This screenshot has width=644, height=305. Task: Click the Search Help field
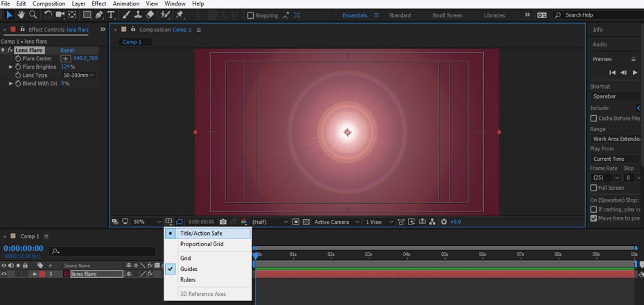click(x=599, y=15)
